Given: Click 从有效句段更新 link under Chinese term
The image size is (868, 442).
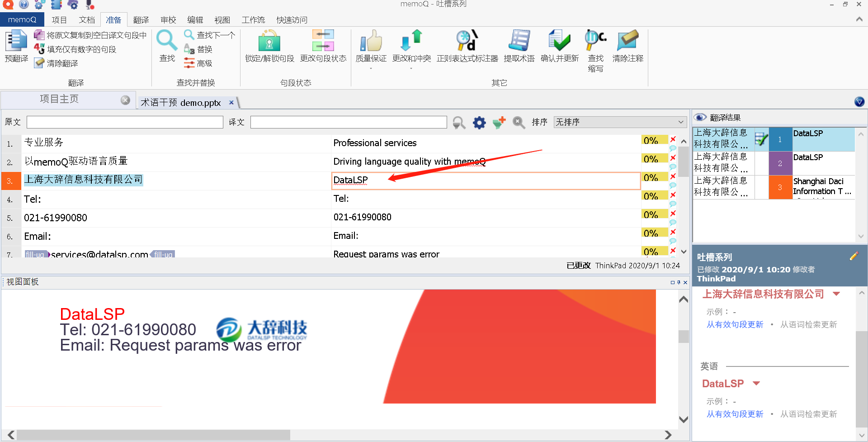Looking at the screenshot, I should (x=735, y=324).
